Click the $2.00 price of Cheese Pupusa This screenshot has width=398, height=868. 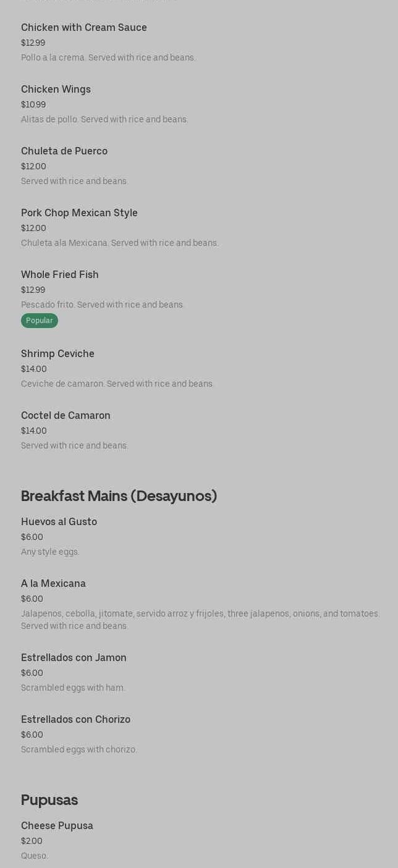coord(32,841)
